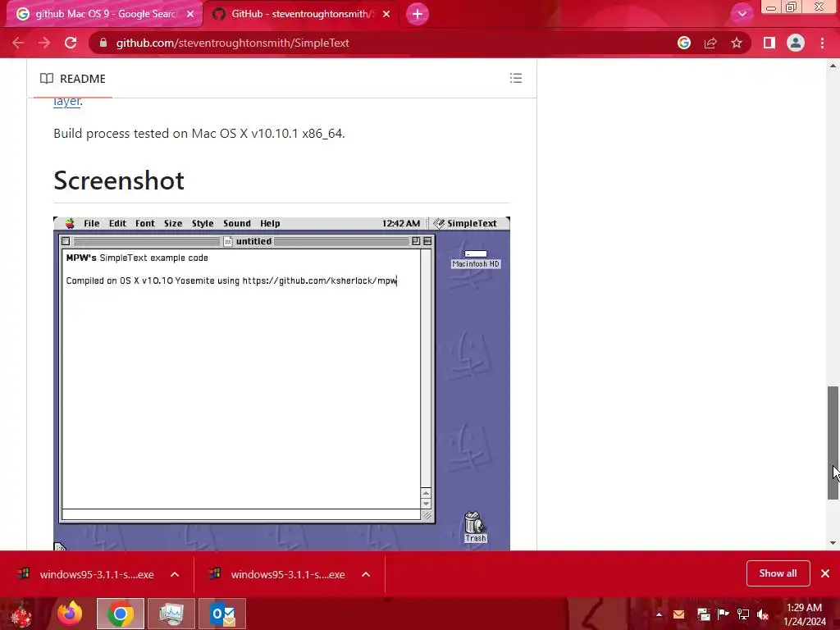Open the Chrome profile avatar
840x630 pixels.
click(796, 43)
